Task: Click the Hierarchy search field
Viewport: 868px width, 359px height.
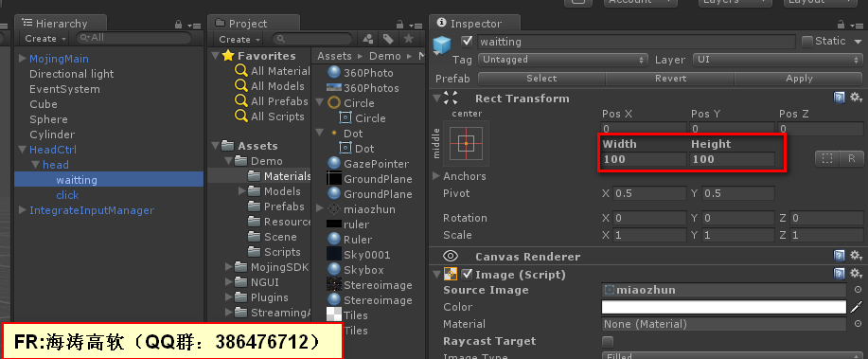Action: (x=134, y=38)
